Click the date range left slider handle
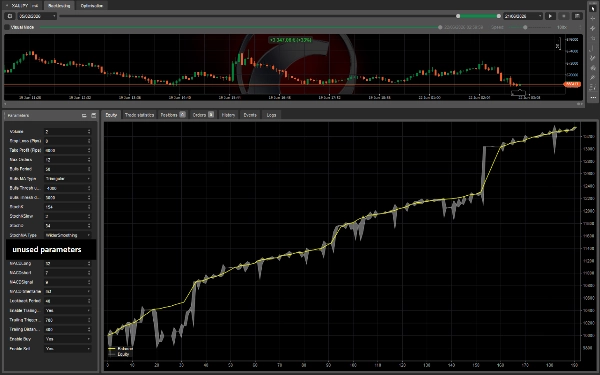Viewport: 600px width, 375px height. pyautogui.click(x=458, y=16)
